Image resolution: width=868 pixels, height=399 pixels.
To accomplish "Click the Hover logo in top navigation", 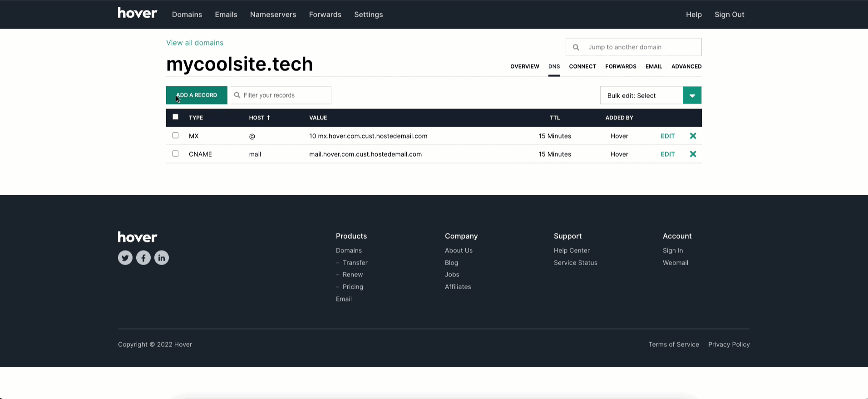I will click(138, 13).
